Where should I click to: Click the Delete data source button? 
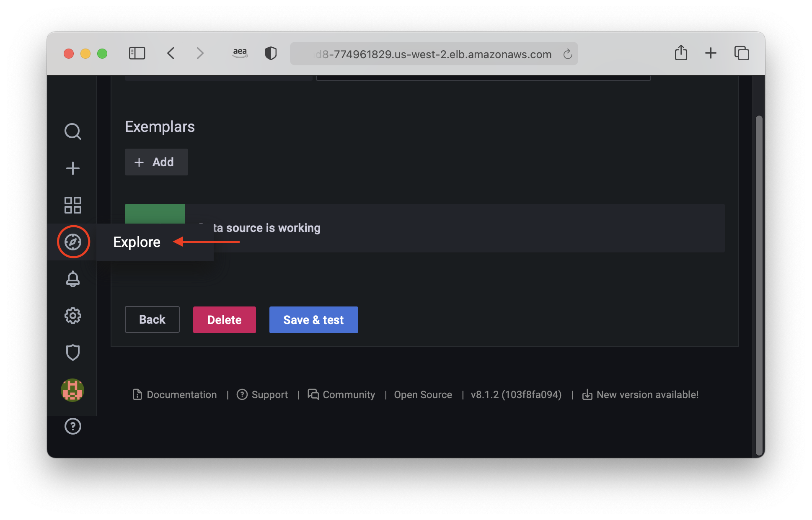coord(224,319)
